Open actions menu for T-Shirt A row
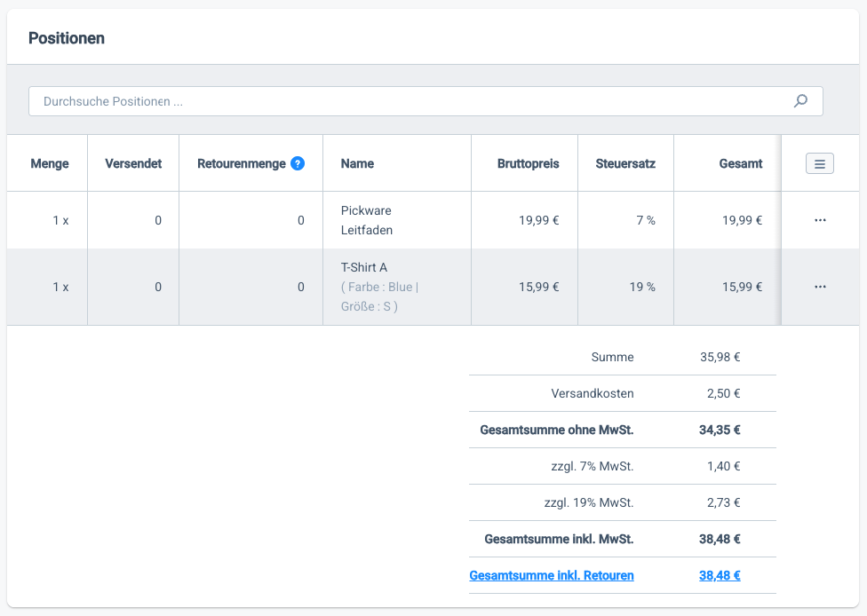867x616 pixels. click(x=819, y=287)
